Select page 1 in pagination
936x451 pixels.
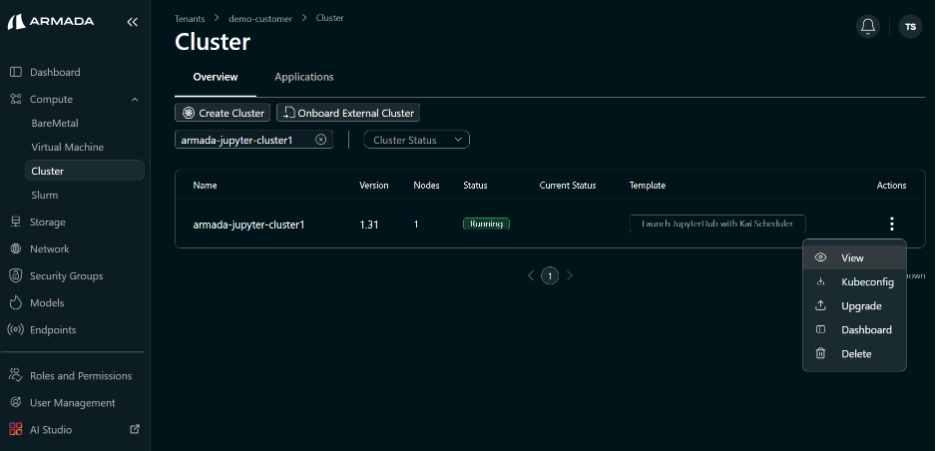click(x=550, y=276)
